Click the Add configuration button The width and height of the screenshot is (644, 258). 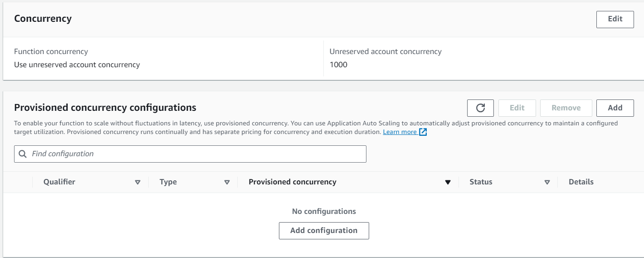[324, 231]
